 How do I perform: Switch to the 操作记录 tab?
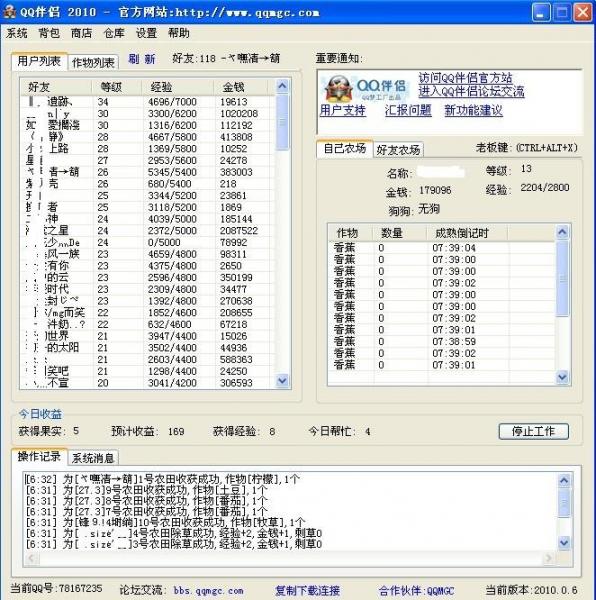[x=39, y=457]
